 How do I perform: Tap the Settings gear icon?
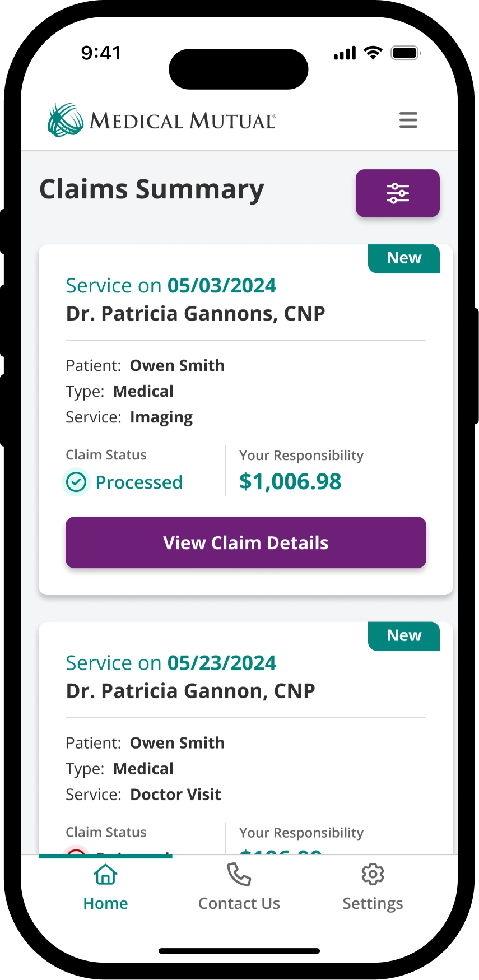(373, 874)
